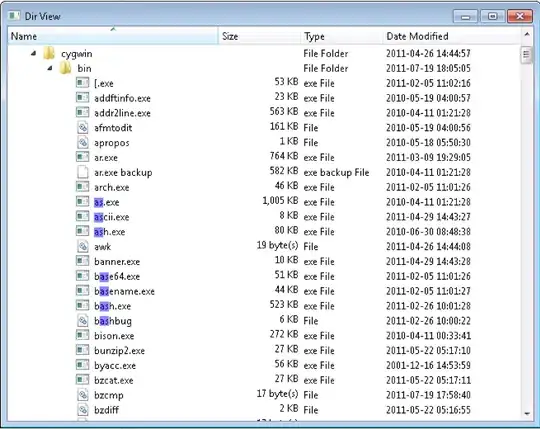Click the afmtodit file icon

(83, 127)
